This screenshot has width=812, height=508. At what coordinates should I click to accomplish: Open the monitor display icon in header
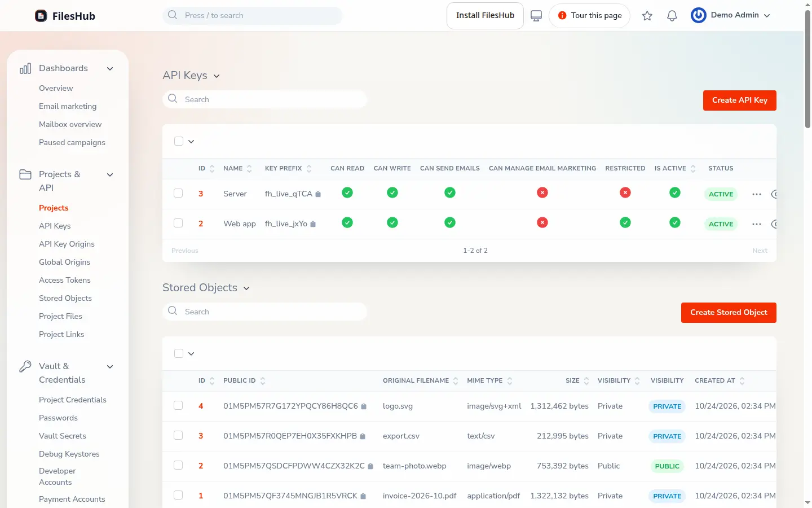coord(536,16)
